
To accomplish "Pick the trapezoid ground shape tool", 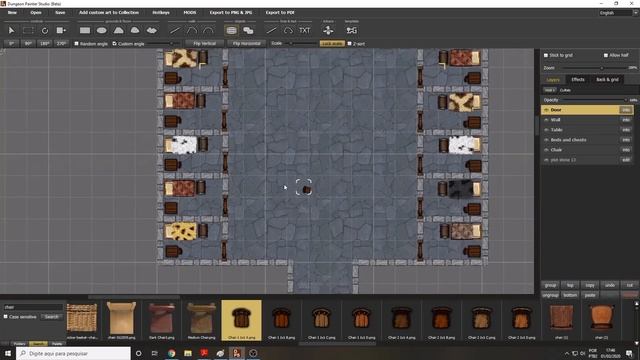I will [118, 31].
